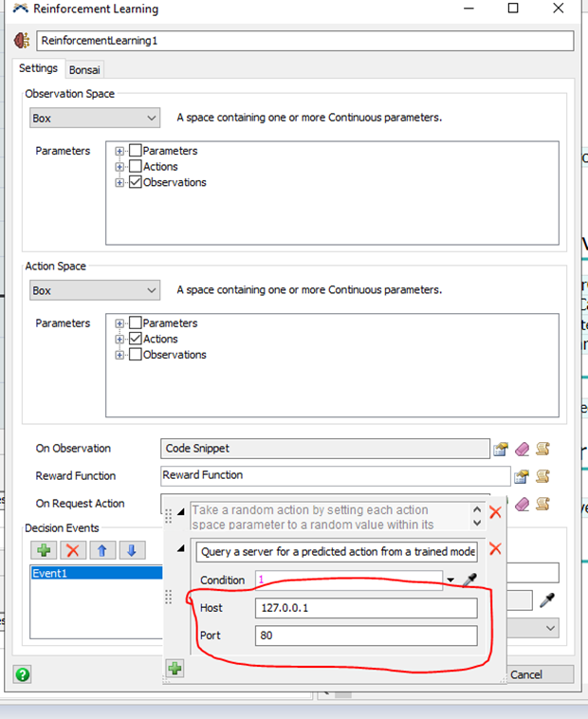Delete the selected decision event with red X

tap(73, 550)
